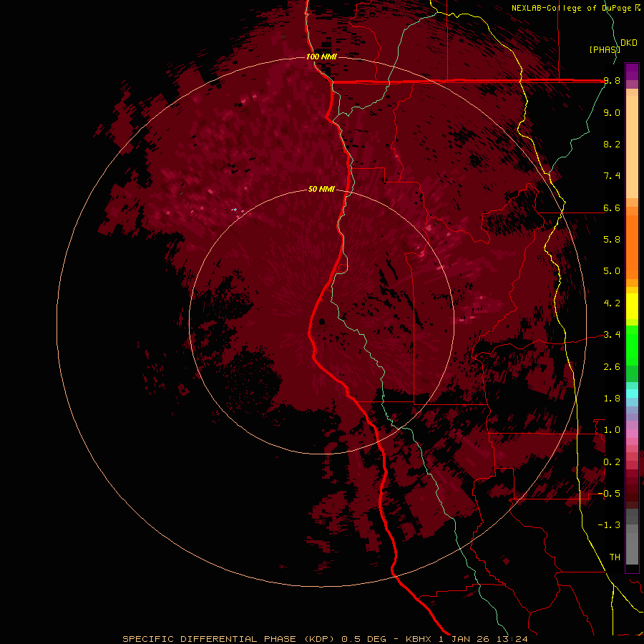
Task: Click the bright green segment of color bar
Action: (632, 346)
